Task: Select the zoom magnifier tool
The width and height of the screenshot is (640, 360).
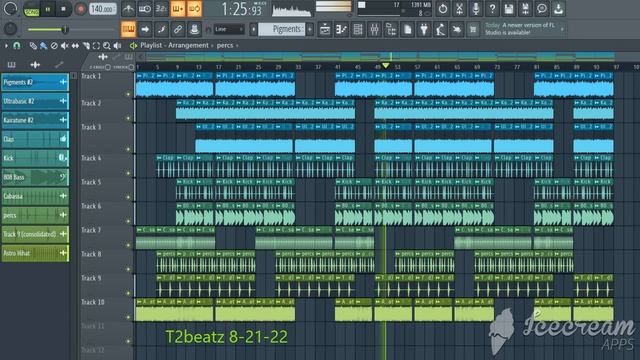Action: coord(107,46)
